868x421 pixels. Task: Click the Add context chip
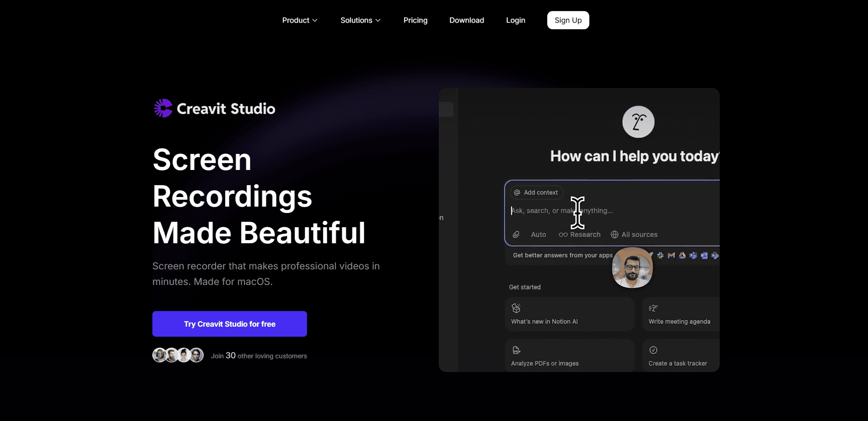click(x=536, y=192)
